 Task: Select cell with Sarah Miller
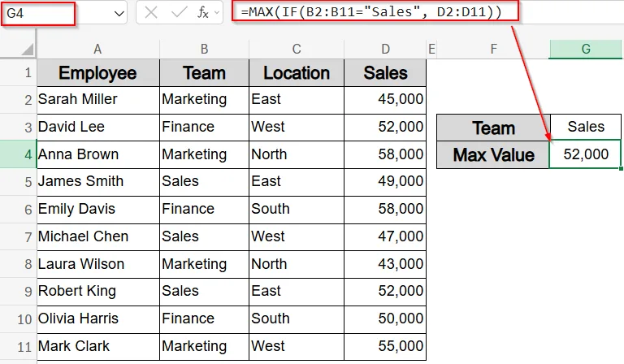coord(97,99)
